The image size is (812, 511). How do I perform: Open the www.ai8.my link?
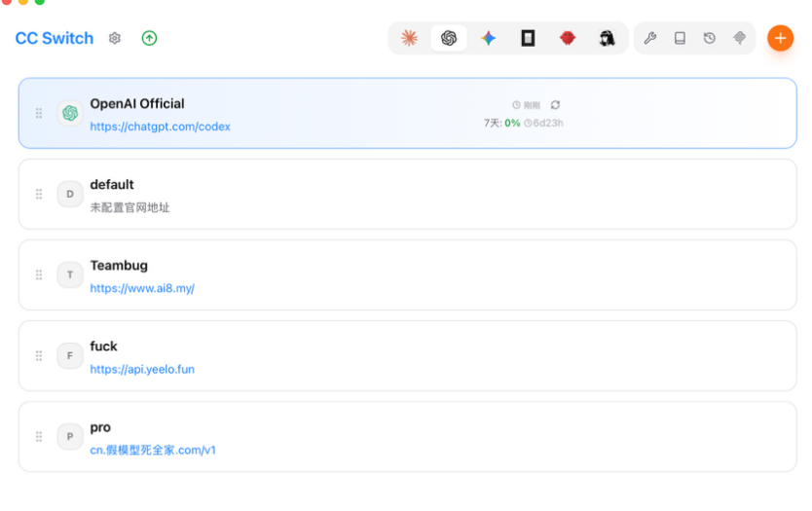(x=142, y=288)
